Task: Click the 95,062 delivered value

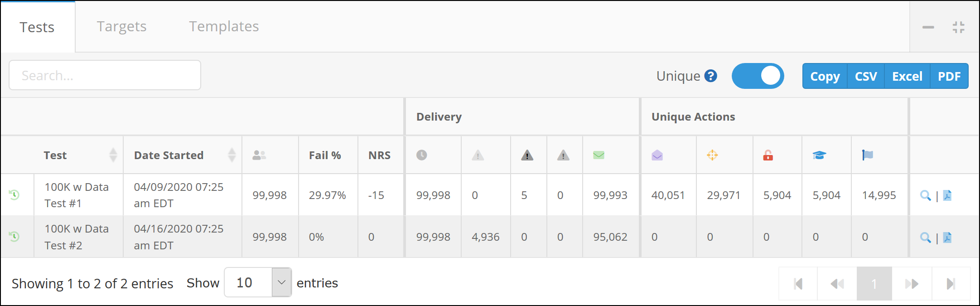Action: (610, 237)
